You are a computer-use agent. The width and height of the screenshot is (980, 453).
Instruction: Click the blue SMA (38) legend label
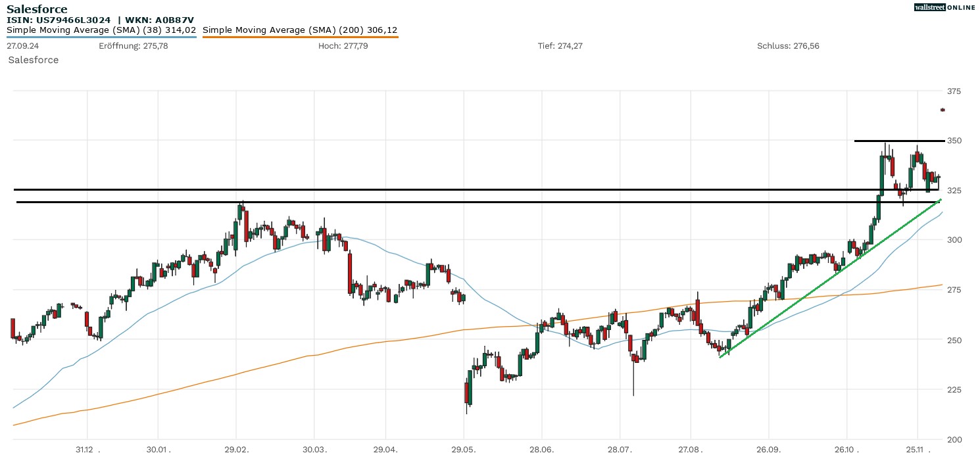[101, 30]
